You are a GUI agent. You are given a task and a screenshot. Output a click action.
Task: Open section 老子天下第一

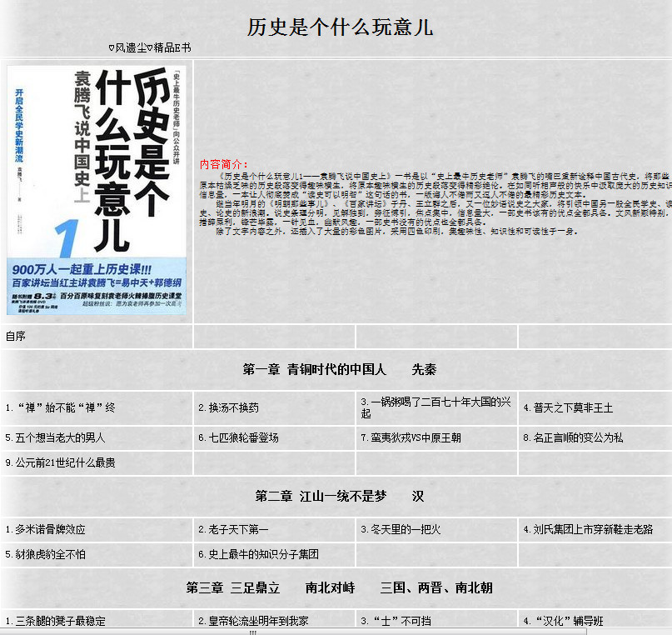[233, 529]
